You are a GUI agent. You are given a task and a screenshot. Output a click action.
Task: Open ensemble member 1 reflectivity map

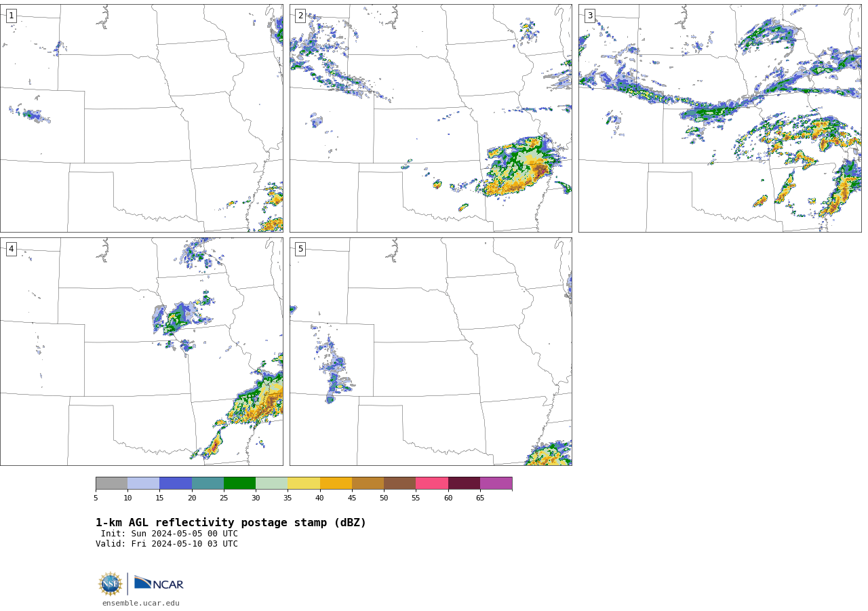(142, 118)
